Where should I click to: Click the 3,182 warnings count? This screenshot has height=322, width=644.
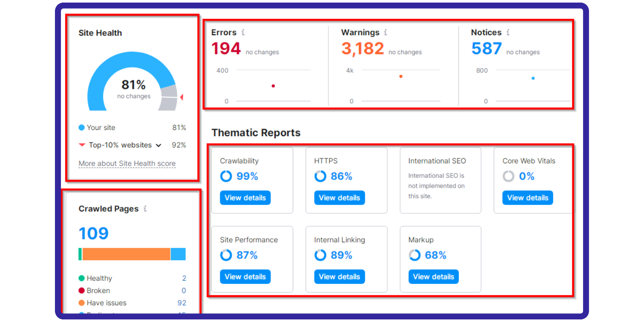(x=362, y=49)
